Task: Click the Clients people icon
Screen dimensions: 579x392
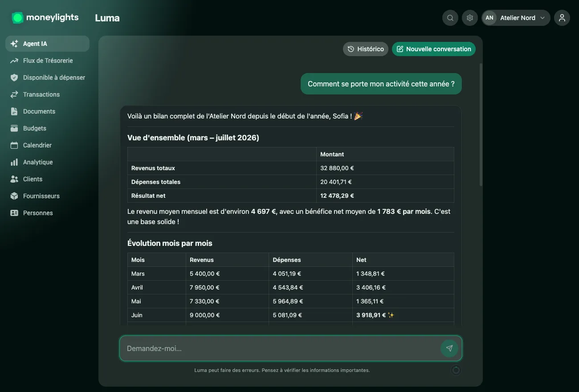Action: coord(14,179)
